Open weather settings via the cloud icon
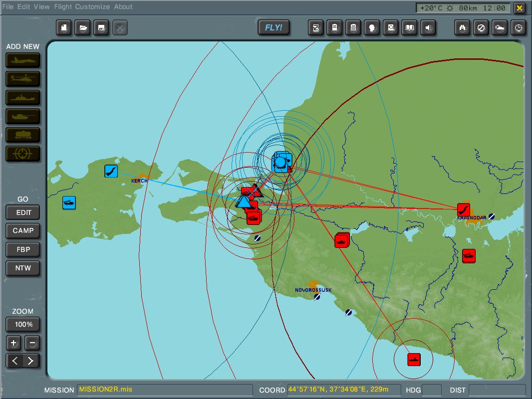Screen dimensions: 532x399 [499, 28]
